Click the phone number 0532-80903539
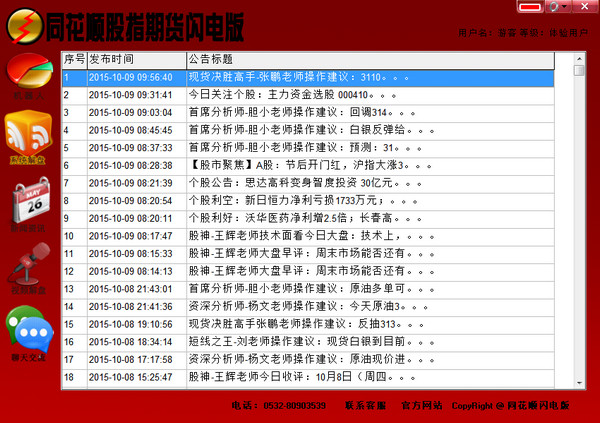Screen dimensions: 600x423 coord(295,406)
